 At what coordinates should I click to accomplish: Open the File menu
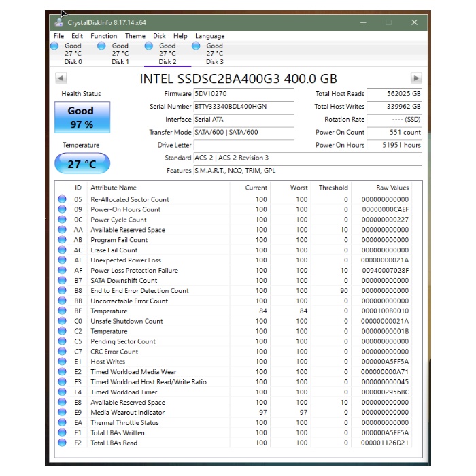[x=58, y=36]
